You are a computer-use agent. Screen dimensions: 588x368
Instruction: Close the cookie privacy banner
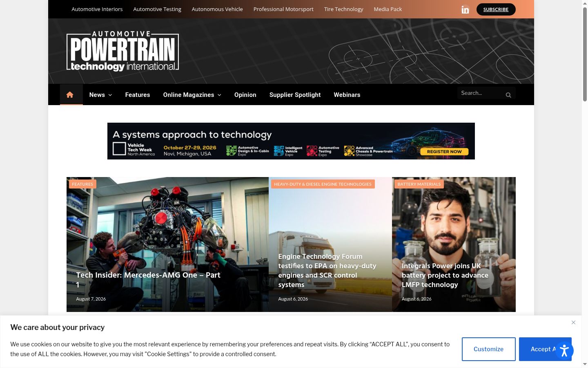(x=573, y=323)
